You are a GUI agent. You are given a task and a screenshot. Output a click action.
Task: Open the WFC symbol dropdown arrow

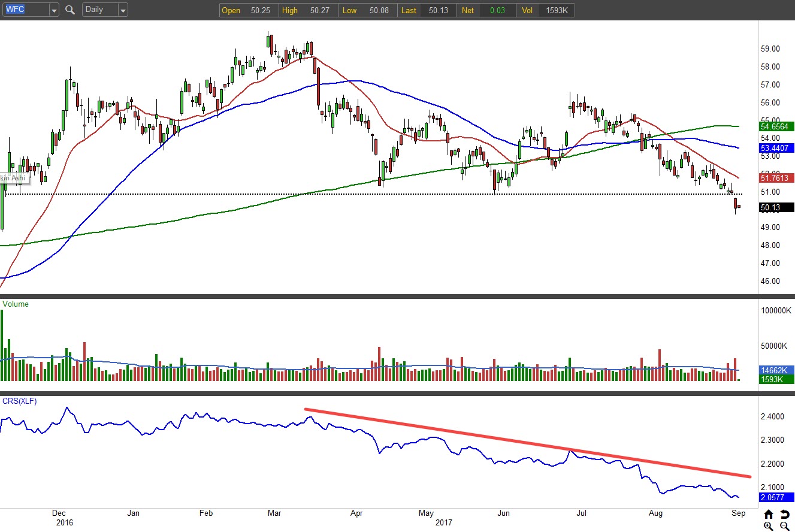point(54,10)
